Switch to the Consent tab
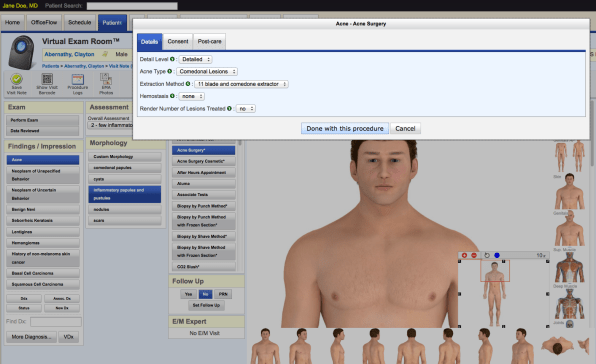The image size is (596, 364). tap(178, 41)
